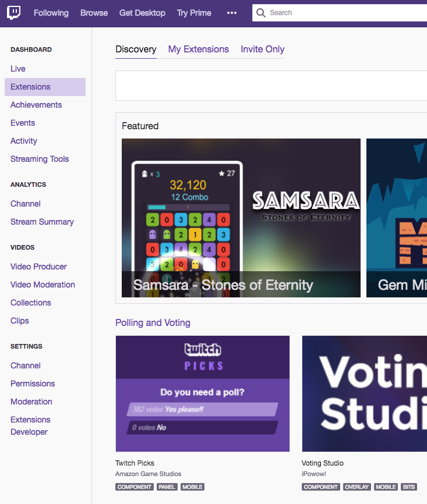Open Streaming Tools in the sidebar

(40, 159)
